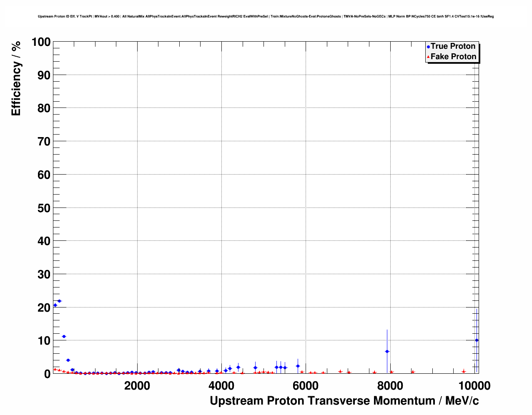The height and width of the screenshot is (415, 532).
Task: Click the blue True Proton legend marker
Action: pyautogui.click(x=428, y=47)
